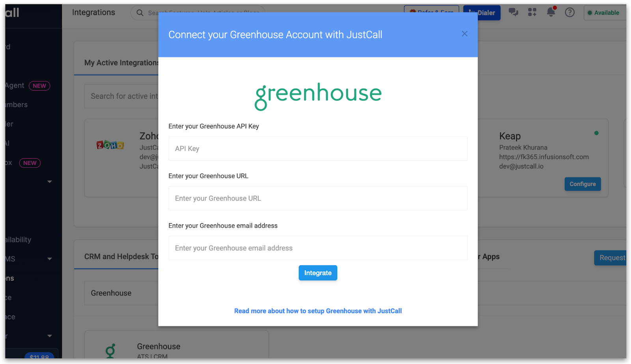The image size is (631, 364).
Task: Configure the Keap integration
Action: [582, 184]
